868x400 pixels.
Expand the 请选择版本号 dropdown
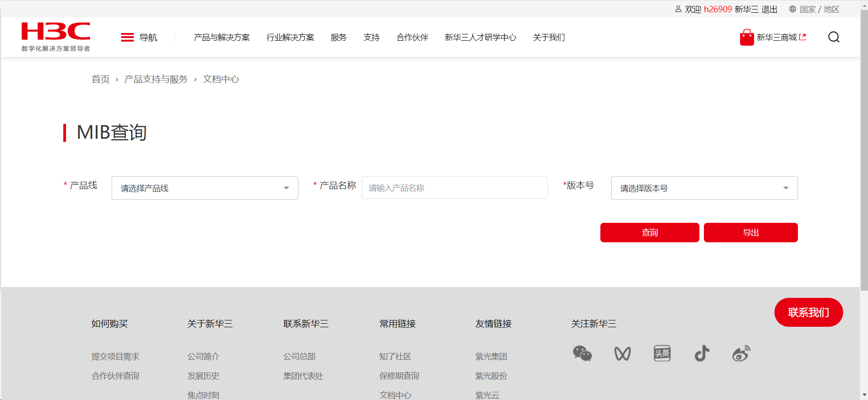(x=704, y=188)
